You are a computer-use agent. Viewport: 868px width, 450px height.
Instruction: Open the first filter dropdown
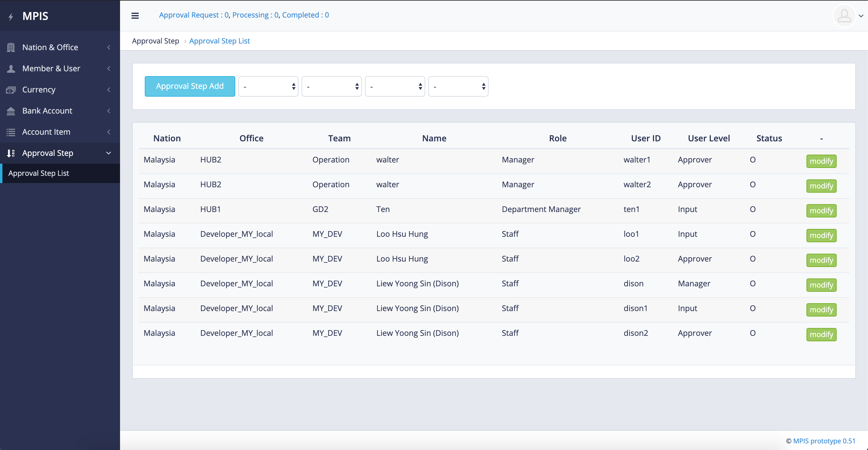click(268, 86)
